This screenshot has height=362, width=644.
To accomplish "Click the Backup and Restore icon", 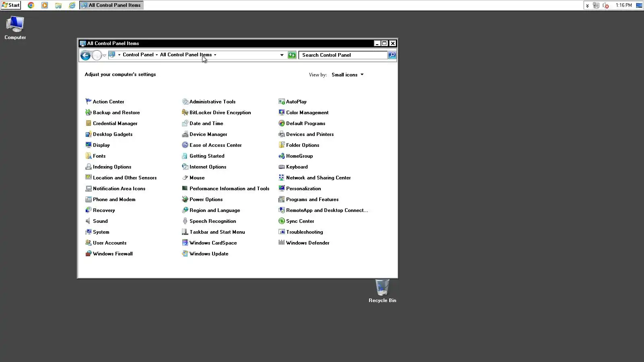I will 89,112.
